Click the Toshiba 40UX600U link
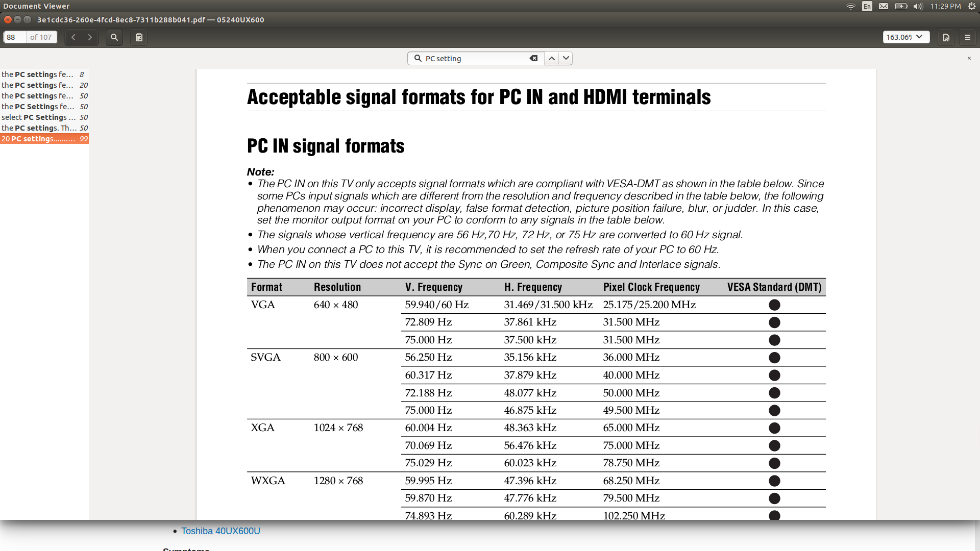Image resolution: width=980 pixels, height=551 pixels. click(x=220, y=531)
